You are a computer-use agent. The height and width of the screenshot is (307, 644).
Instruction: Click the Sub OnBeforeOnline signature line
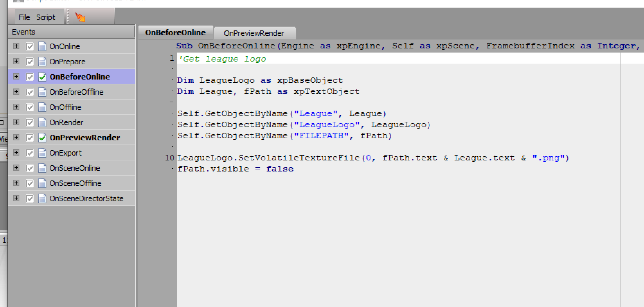point(409,46)
